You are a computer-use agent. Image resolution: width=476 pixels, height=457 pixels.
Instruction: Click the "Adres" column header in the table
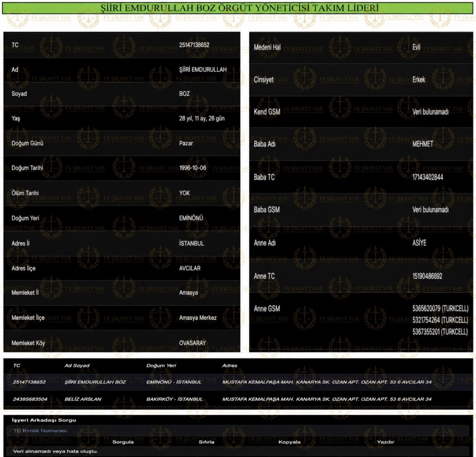tap(230, 365)
